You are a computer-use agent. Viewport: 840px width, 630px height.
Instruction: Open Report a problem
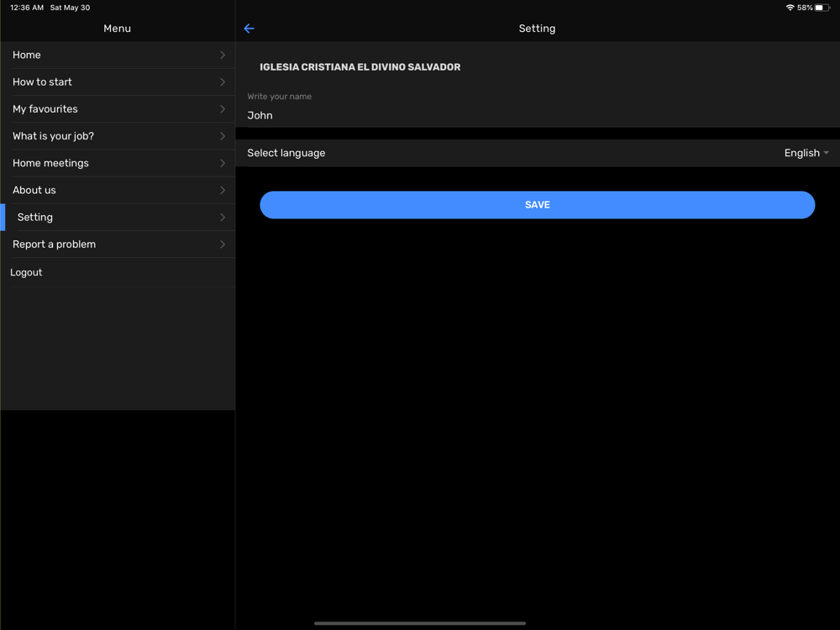click(x=118, y=244)
